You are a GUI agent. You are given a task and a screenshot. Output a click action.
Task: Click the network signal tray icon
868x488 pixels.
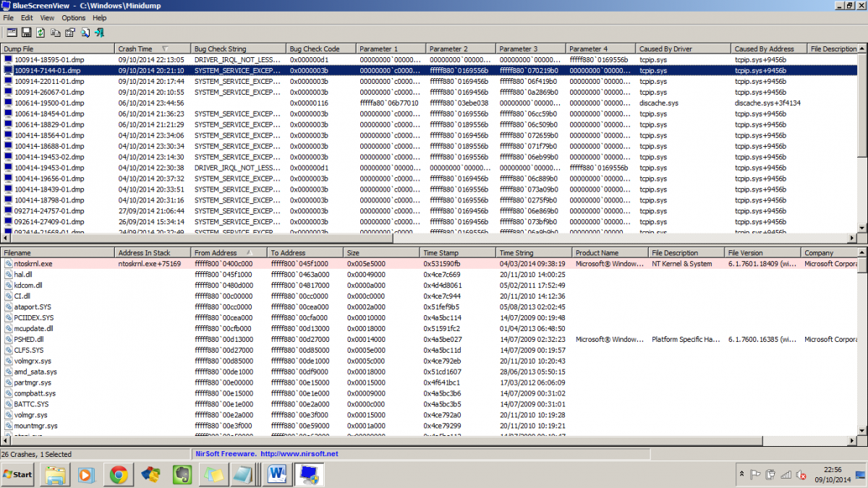click(786, 475)
